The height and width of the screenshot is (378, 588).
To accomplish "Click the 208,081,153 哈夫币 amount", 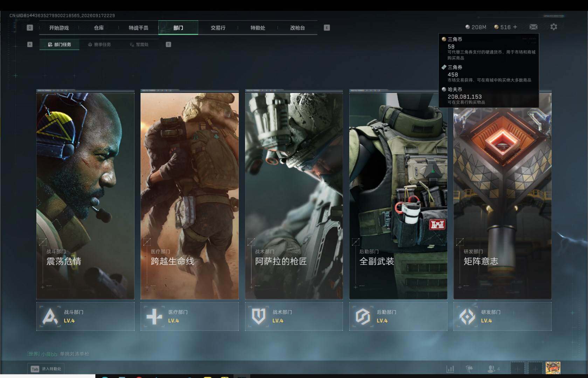I will pyautogui.click(x=464, y=97).
